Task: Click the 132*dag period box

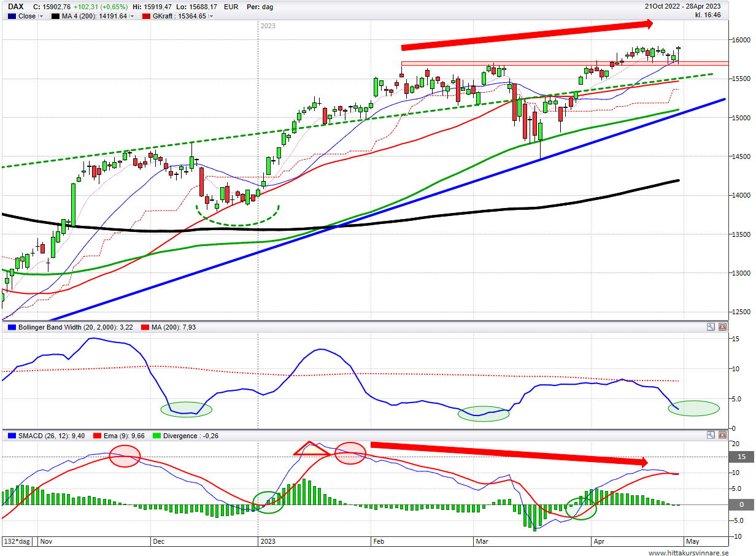Action: [18, 542]
